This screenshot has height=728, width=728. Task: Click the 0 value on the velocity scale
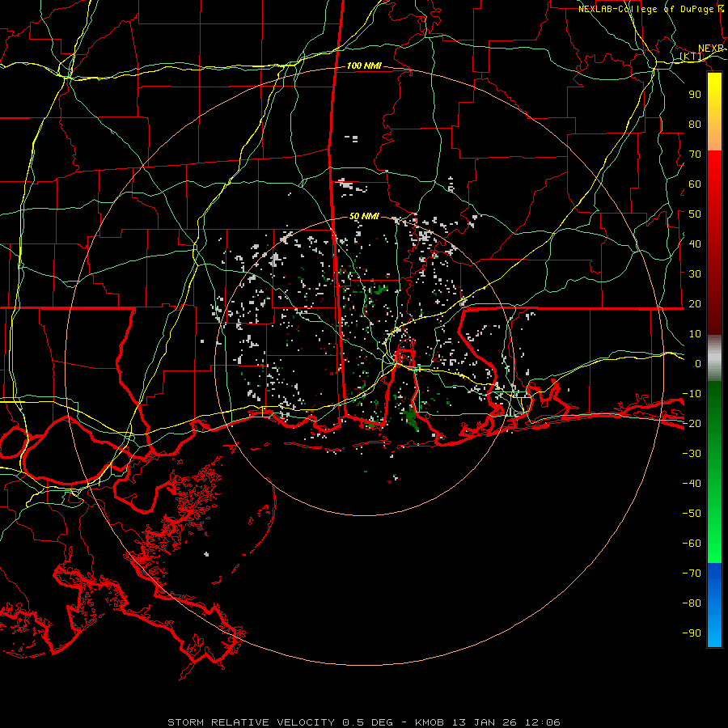[x=698, y=364]
